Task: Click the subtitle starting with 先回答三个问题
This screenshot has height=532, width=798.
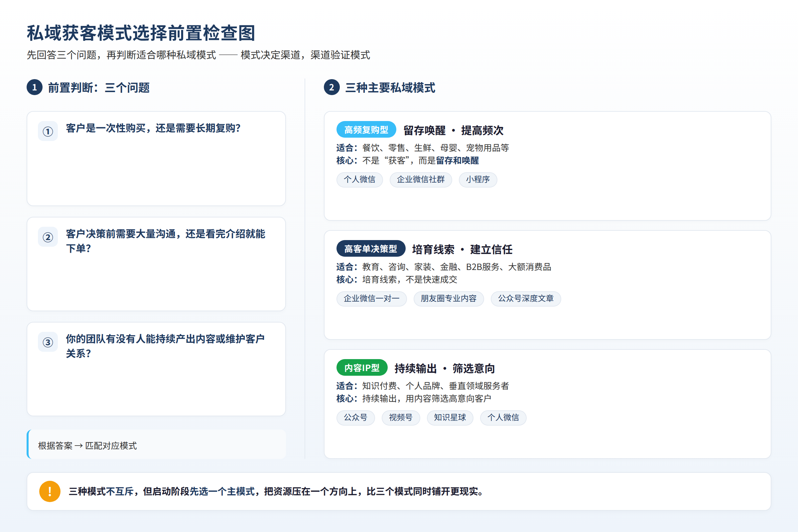Action: pos(198,55)
